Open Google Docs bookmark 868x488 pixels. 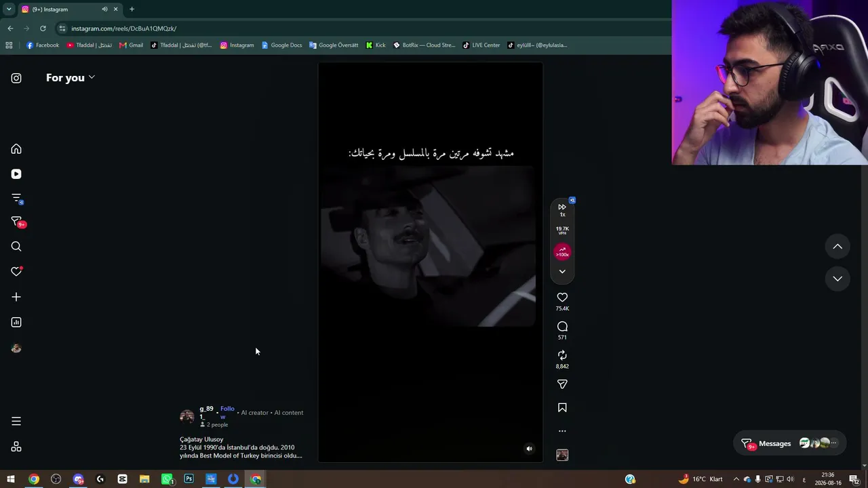point(281,45)
